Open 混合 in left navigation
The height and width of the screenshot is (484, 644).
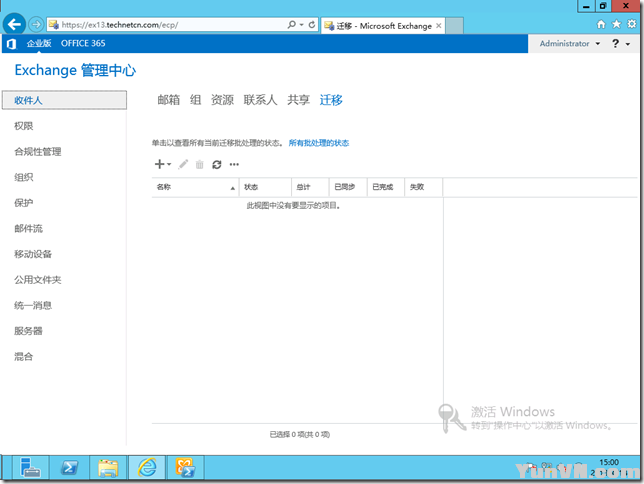tap(24, 356)
